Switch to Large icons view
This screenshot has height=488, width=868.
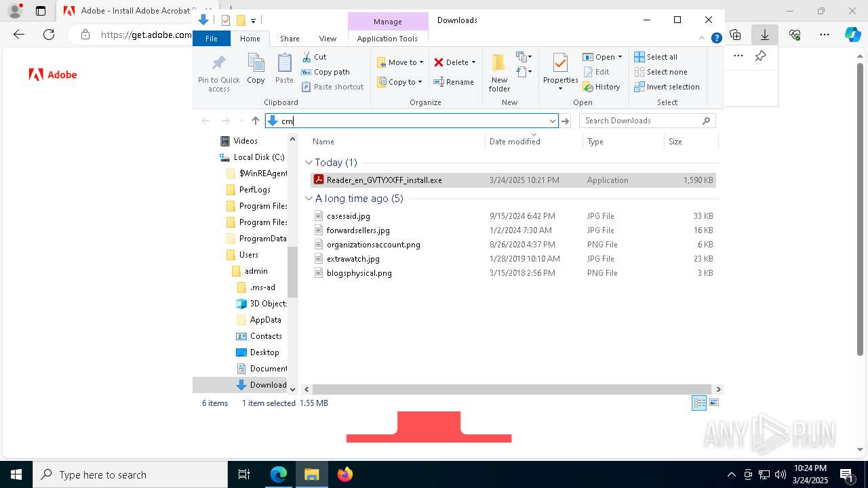pyautogui.click(x=713, y=403)
